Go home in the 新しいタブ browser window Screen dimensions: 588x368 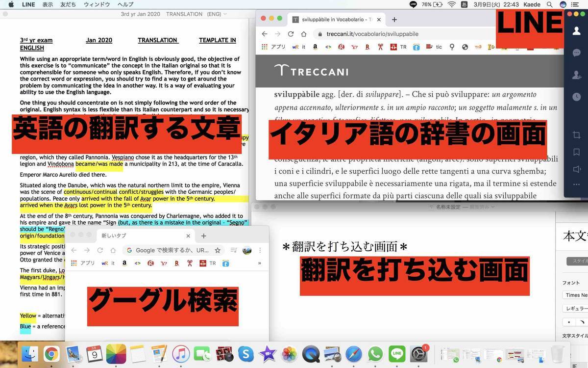113,250
